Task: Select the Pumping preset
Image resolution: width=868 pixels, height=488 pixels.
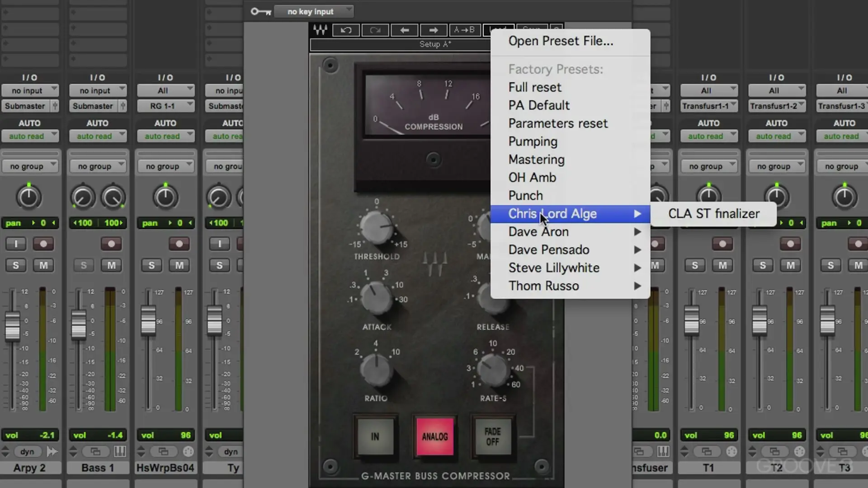Action: (571, 141)
